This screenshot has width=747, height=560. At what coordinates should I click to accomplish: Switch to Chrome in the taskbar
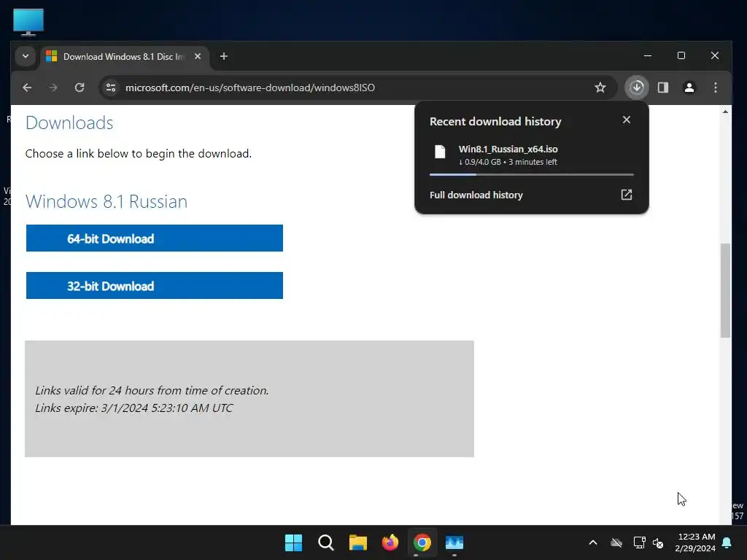(x=422, y=542)
